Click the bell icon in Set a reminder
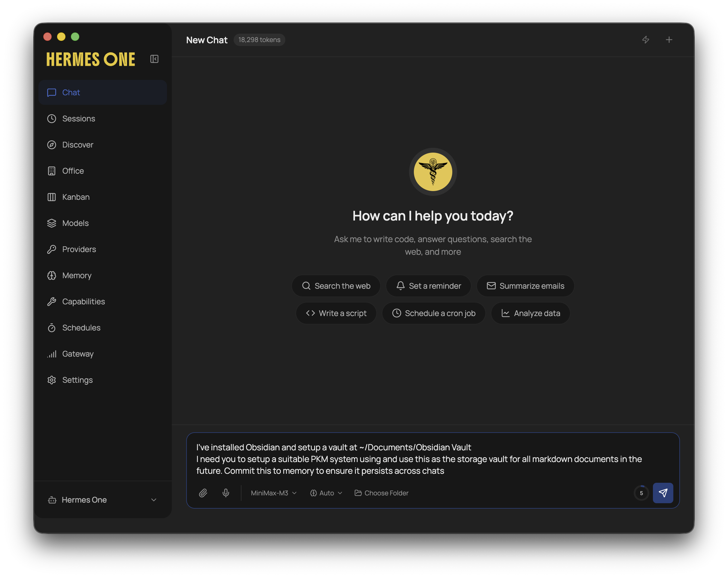This screenshot has height=578, width=728. [400, 286]
